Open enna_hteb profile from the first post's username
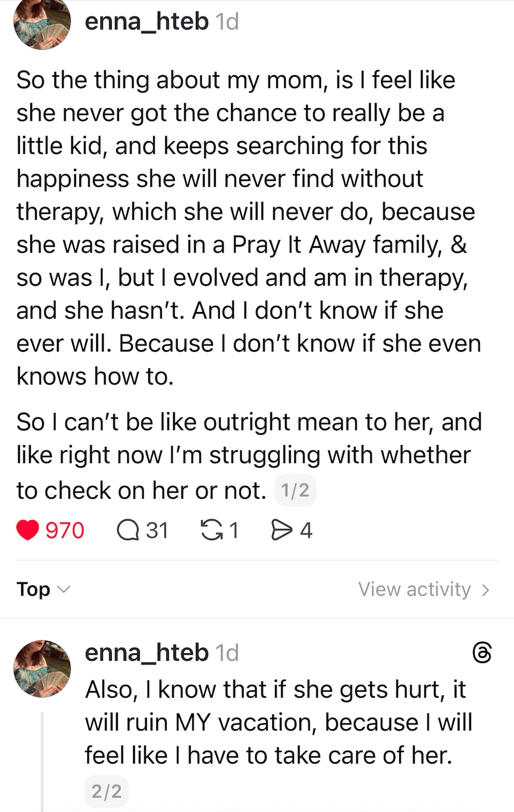This screenshot has height=812, width=514. pos(146,22)
